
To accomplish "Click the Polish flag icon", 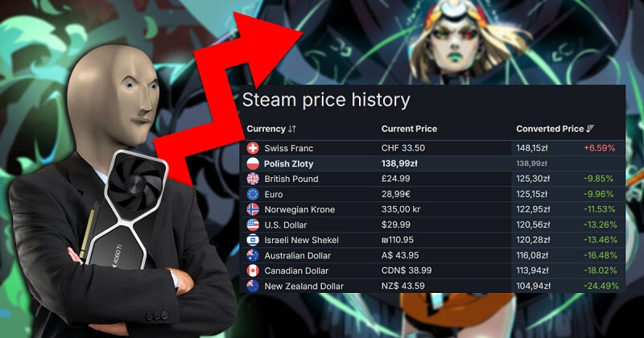I will point(253,163).
